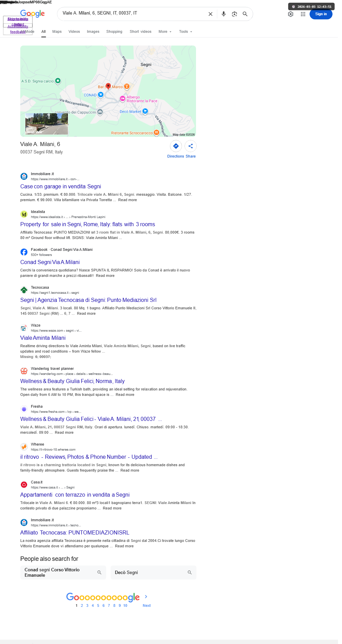
Task: Expand the More search filters dropdown
Action: coord(165,31)
